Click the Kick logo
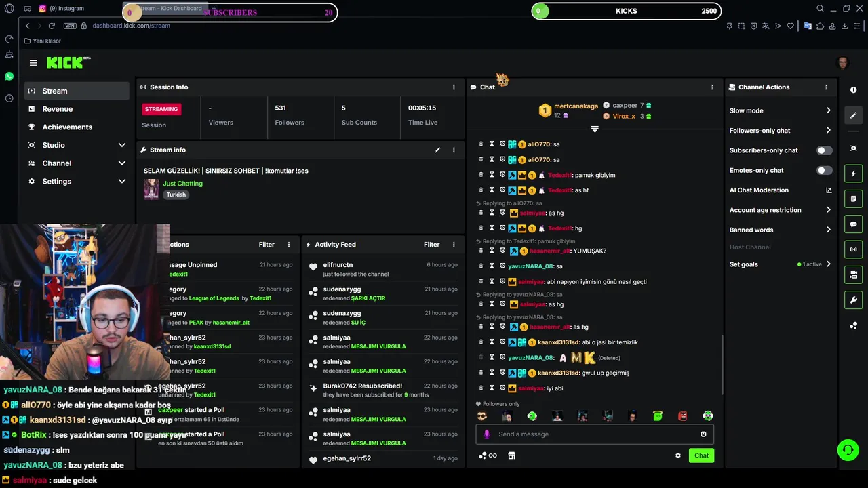This screenshot has height=488, width=868. point(68,63)
